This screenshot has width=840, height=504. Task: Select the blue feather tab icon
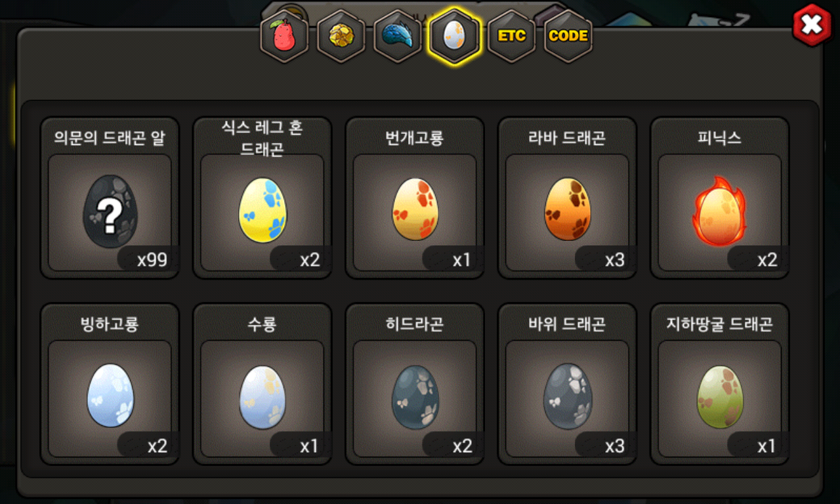pos(398,35)
